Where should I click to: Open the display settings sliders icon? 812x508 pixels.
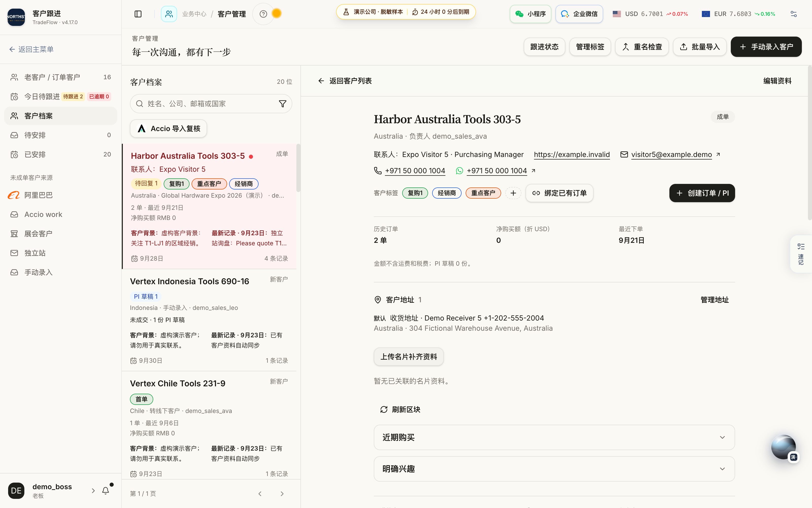(793, 14)
